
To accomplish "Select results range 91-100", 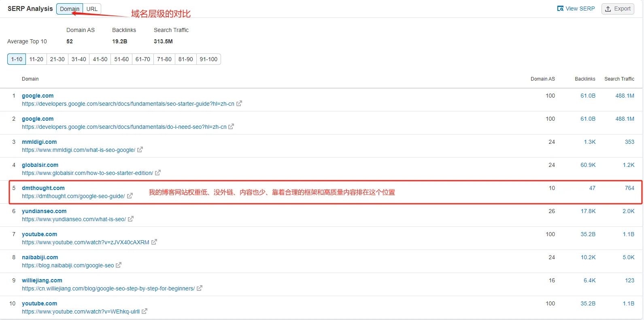I will [208, 59].
